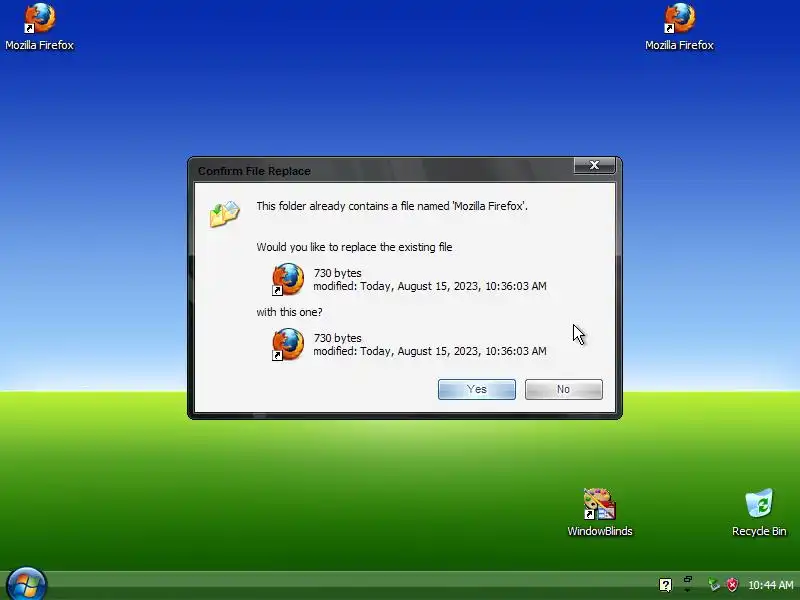This screenshot has height=600, width=800.
Task: Click the Safely Remove Hardware tray icon
Action: [714, 585]
